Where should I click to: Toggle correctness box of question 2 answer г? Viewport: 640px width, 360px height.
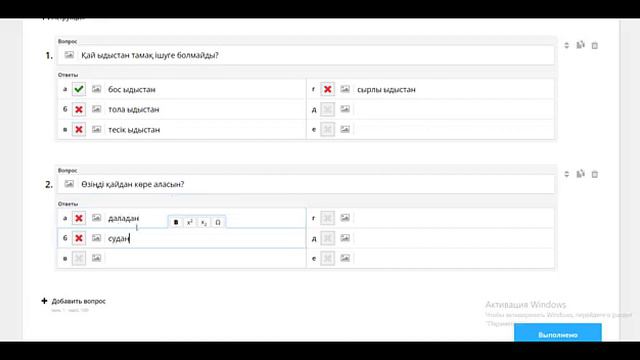click(327, 218)
